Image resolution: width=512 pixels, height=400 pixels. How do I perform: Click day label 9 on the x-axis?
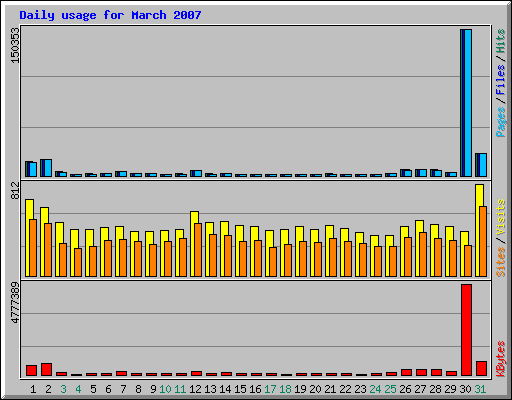point(153,389)
